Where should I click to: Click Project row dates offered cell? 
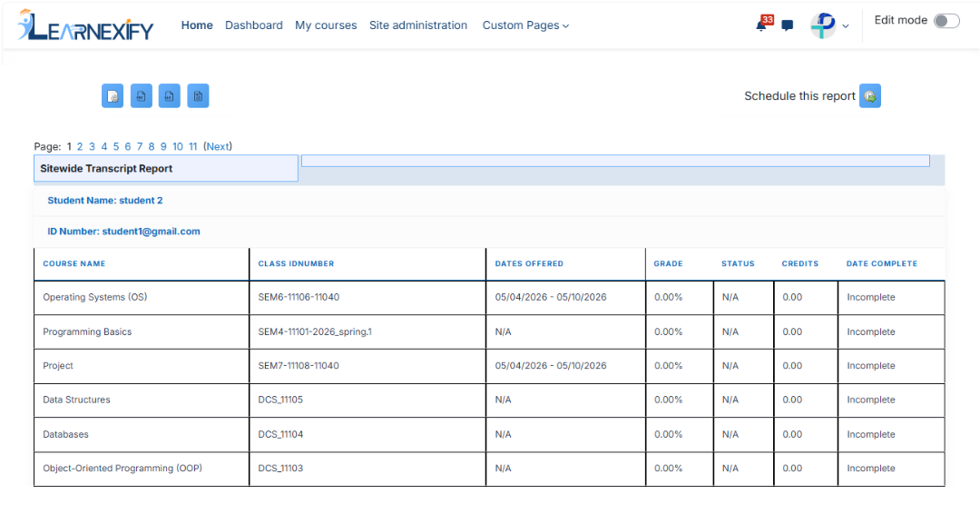pos(565,366)
